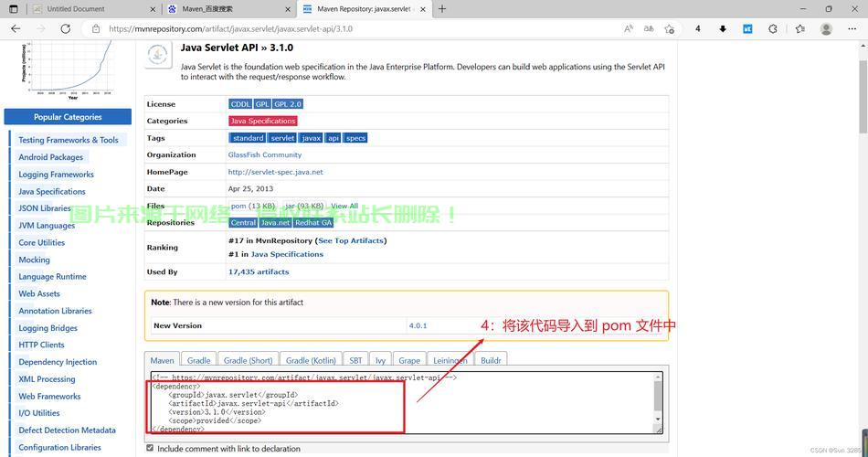Image resolution: width=868 pixels, height=457 pixels.
Task: Click the Popular Categories header
Action: click(68, 117)
